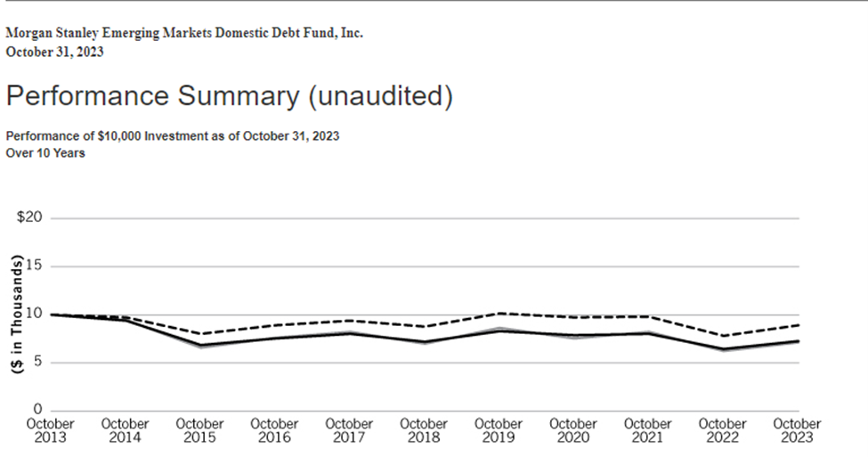Click the Performance of $10,000 Investment subtitle
The height and width of the screenshot is (457, 868).
coord(172,136)
